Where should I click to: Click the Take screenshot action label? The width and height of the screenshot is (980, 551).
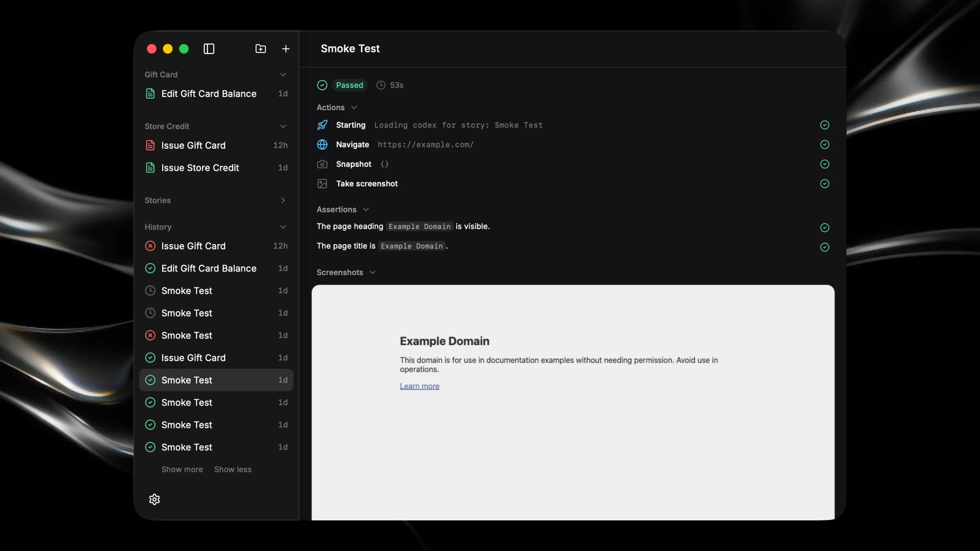367,184
